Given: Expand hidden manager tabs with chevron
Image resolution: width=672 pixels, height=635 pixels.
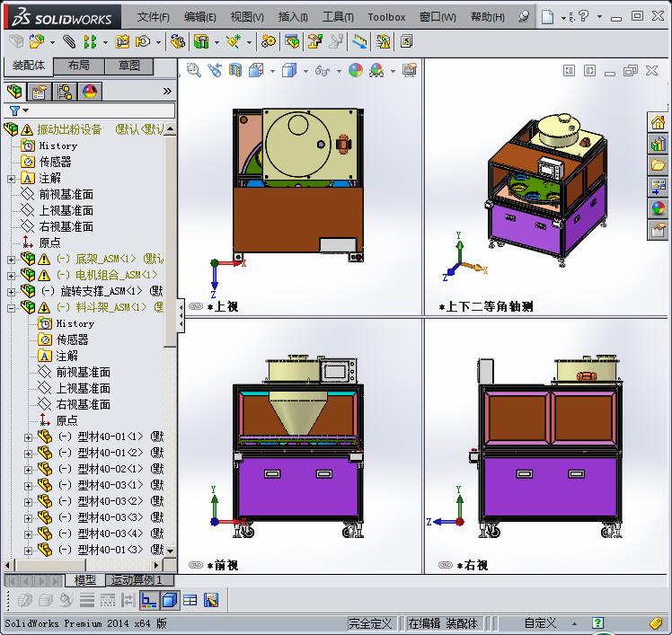Looking at the screenshot, I should (167, 92).
